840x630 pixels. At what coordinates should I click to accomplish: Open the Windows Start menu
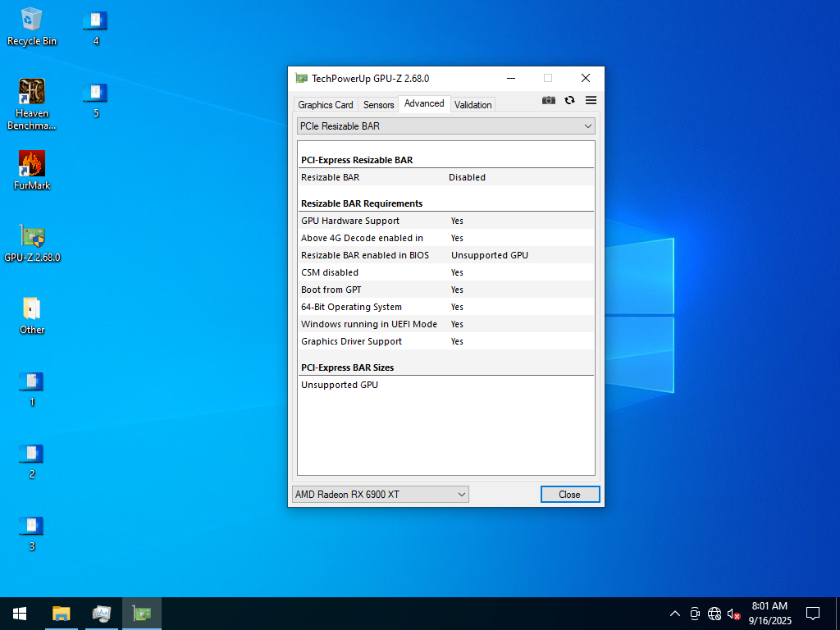[20, 614]
